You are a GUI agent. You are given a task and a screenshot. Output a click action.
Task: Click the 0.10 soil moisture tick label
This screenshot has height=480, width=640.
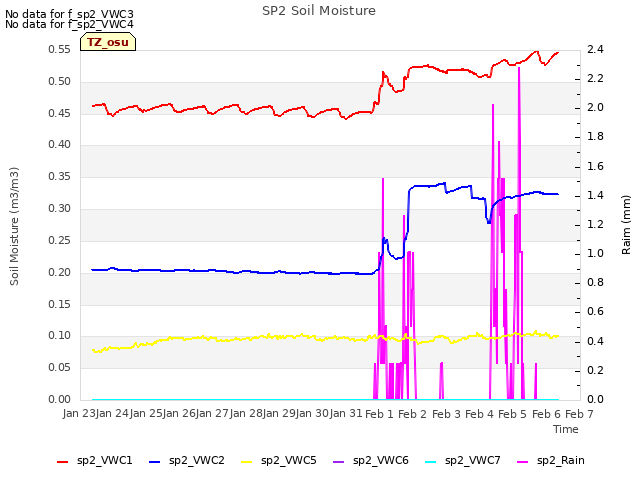60,336
